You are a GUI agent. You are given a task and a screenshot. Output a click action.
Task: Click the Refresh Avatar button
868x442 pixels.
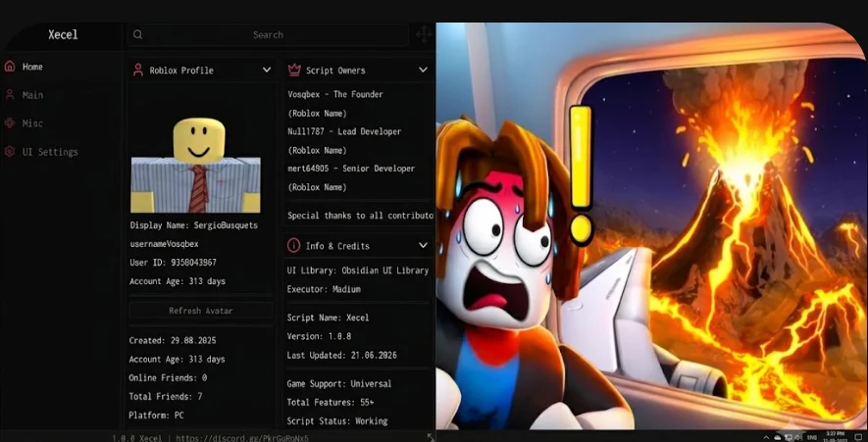201,311
